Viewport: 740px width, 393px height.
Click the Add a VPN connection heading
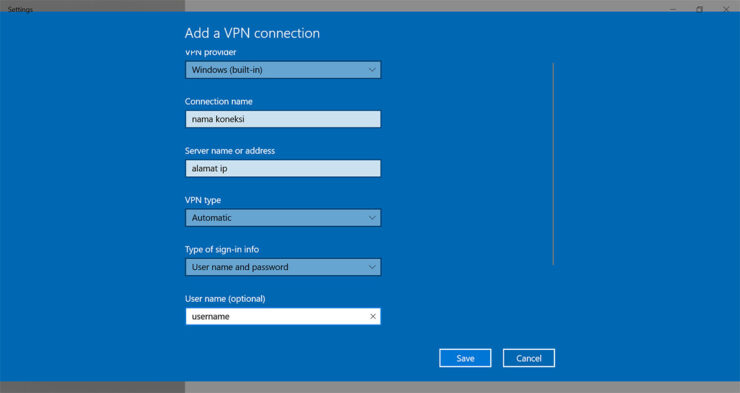(x=252, y=33)
